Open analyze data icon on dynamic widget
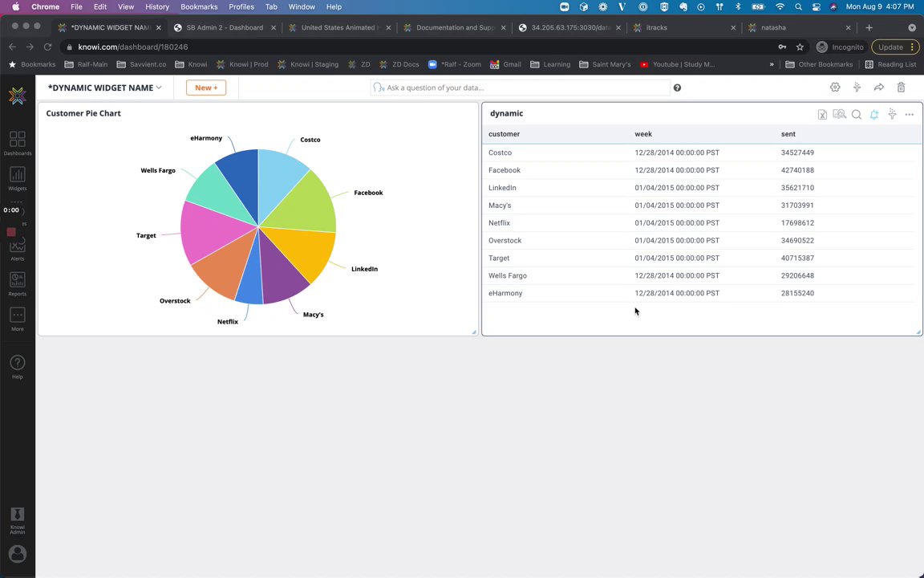Screen dimensions: 924x578 [x=839, y=115]
